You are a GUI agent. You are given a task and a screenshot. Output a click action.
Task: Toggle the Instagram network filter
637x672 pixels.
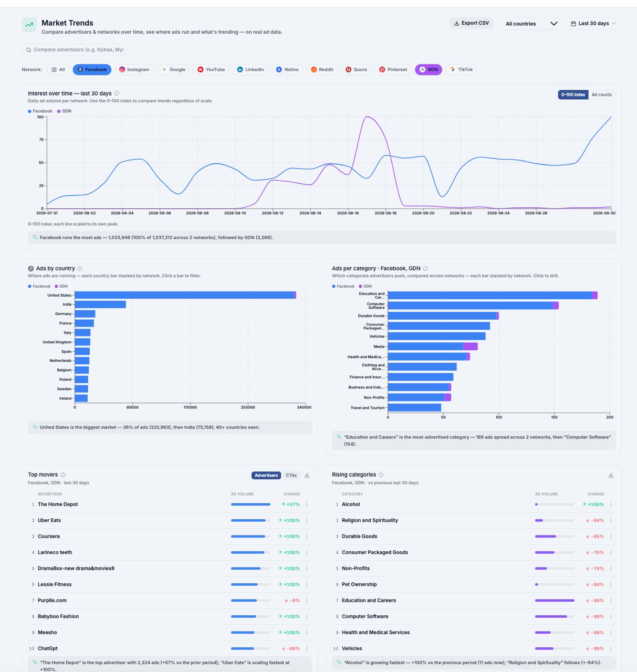(x=134, y=70)
